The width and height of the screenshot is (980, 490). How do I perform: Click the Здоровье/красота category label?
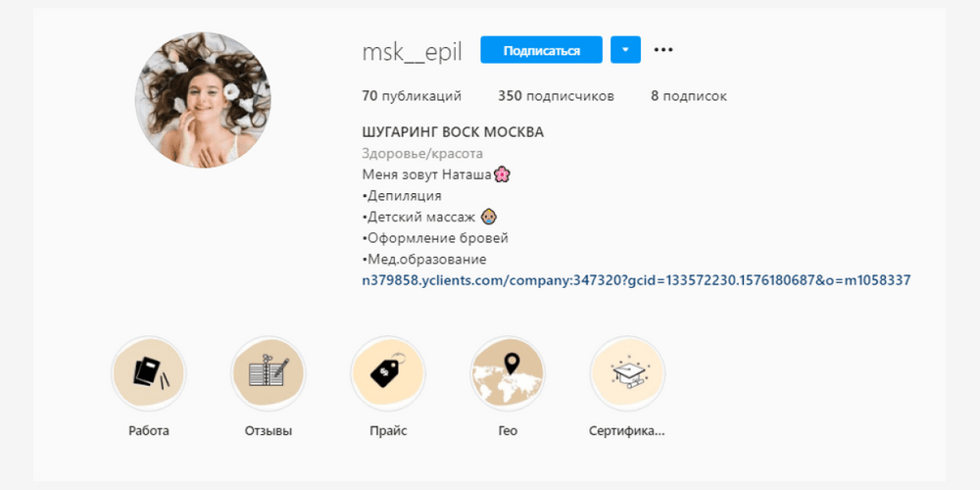[422, 154]
